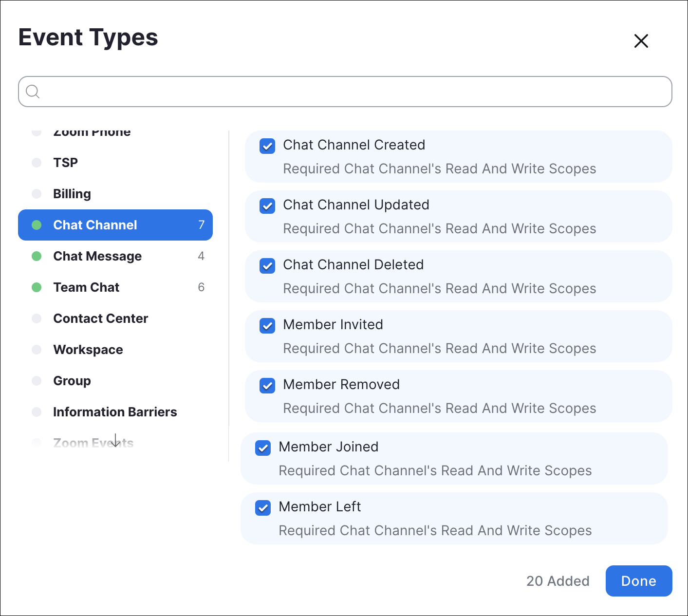Click the down arrow scroll indicator

[115, 441]
